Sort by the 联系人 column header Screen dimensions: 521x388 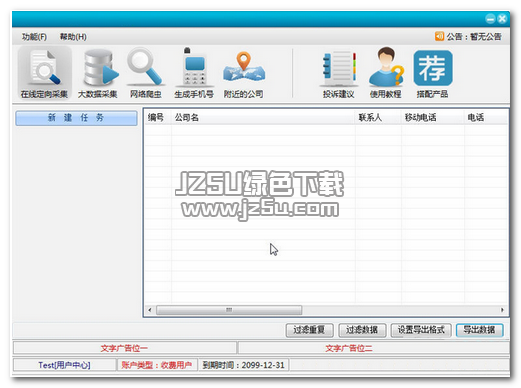[x=378, y=117]
